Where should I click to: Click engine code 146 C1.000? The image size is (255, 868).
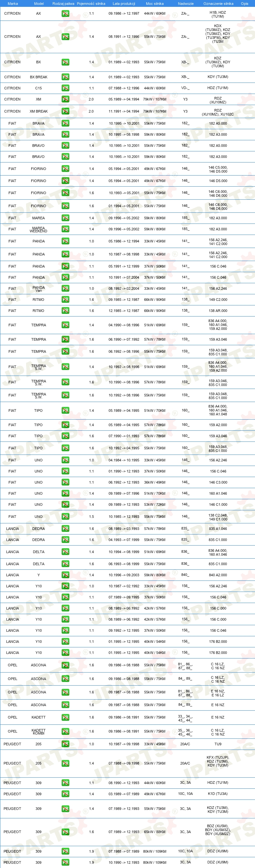[218, 505]
